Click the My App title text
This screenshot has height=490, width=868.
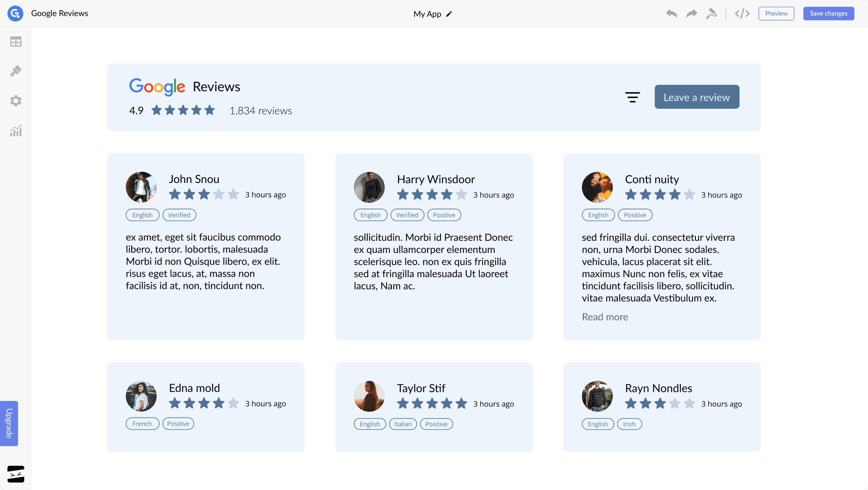[x=427, y=14]
